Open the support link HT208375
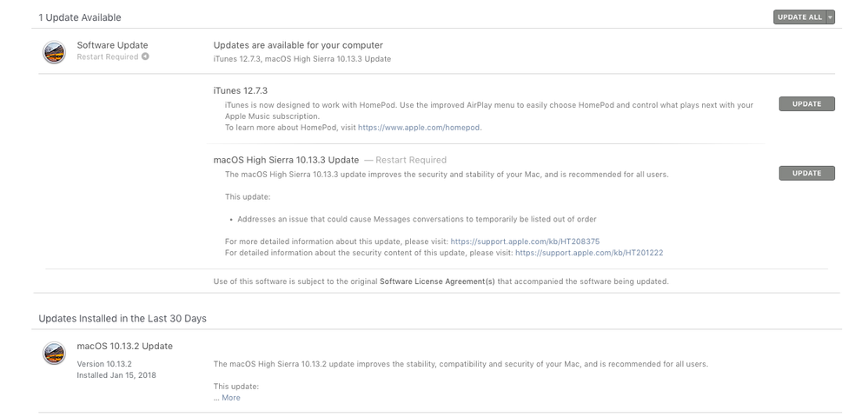Image resolution: width=868 pixels, height=417 pixels. (525, 242)
